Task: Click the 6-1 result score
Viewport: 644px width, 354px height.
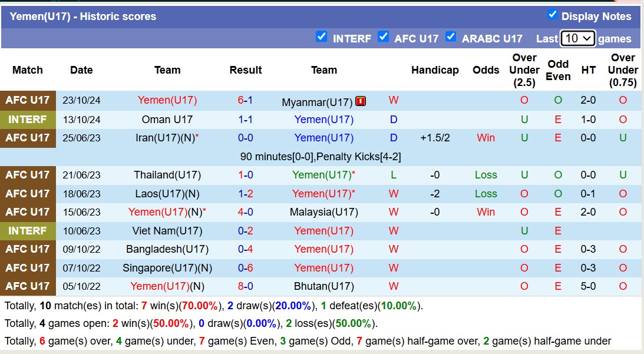Action: (245, 100)
